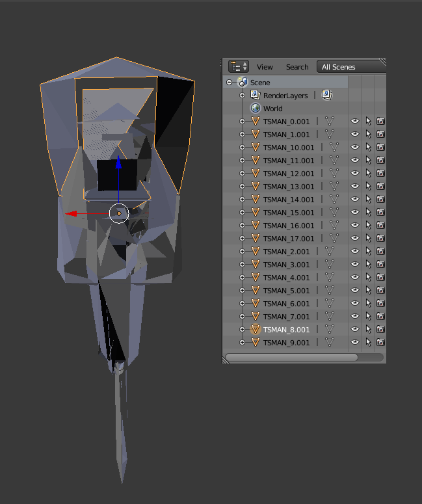The width and height of the screenshot is (422, 504).
Task: Expand the RenderLayers entry
Action: pos(242,96)
